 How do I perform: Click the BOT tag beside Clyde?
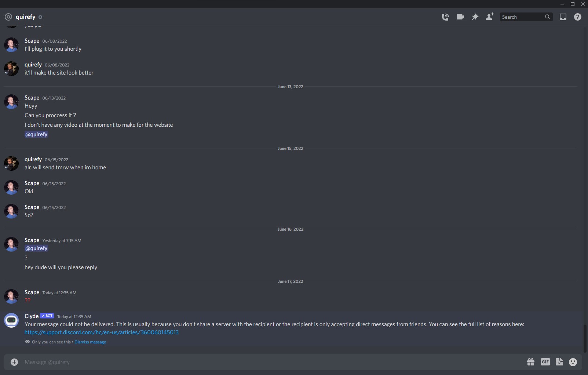click(47, 316)
